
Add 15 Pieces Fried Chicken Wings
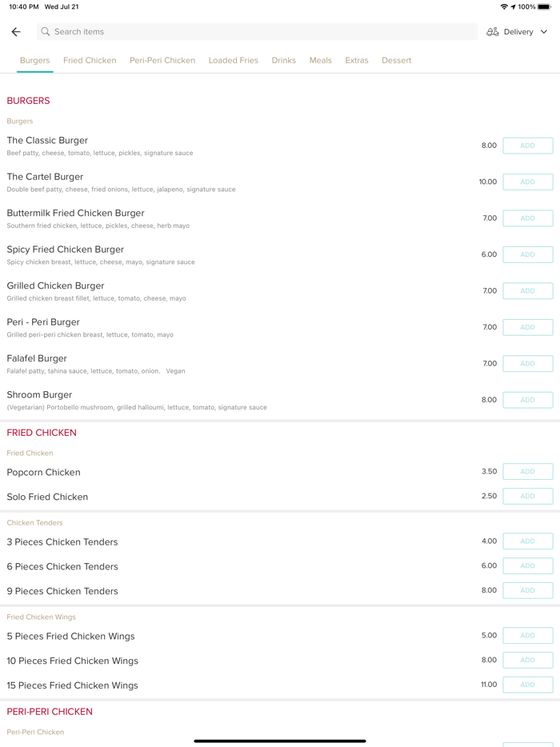tap(527, 685)
